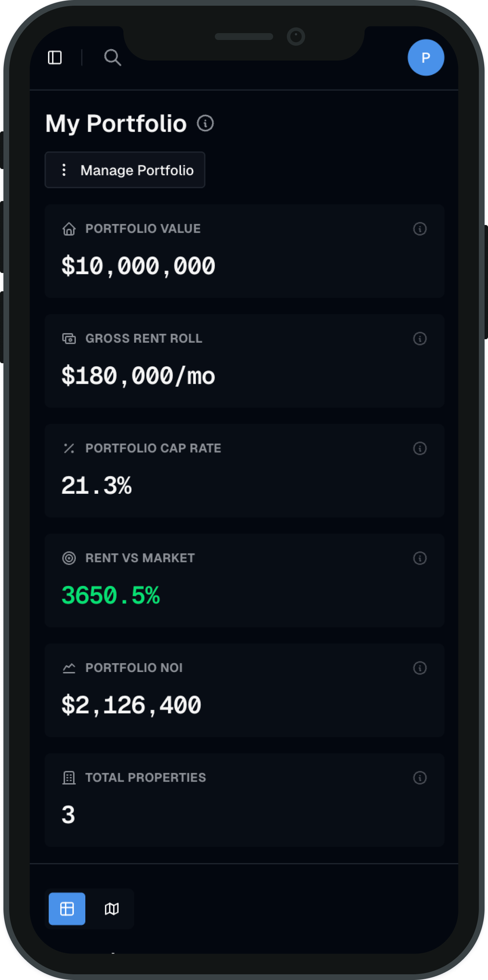Show info for Portfolio Value
Image resolution: width=488 pixels, height=980 pixels.
pos(419,229)
